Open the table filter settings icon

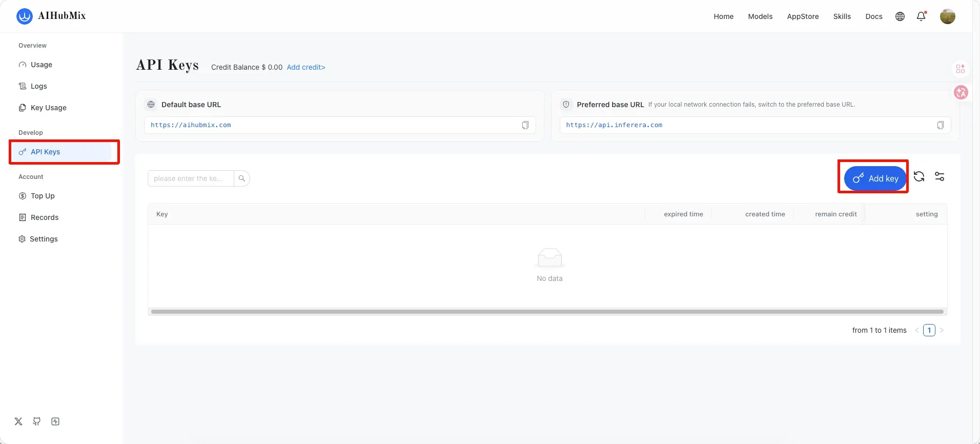pyautogui.click(x=940, y=177)
